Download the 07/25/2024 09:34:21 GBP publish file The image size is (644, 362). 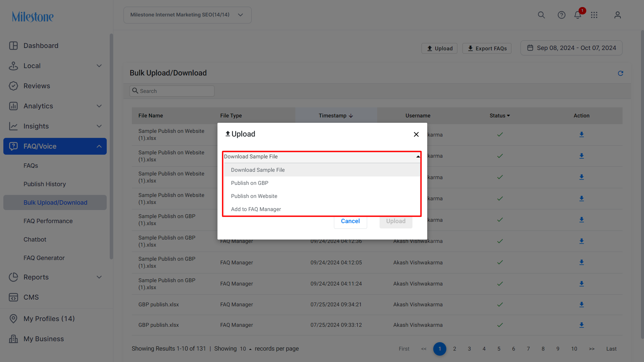coord(582,305)
